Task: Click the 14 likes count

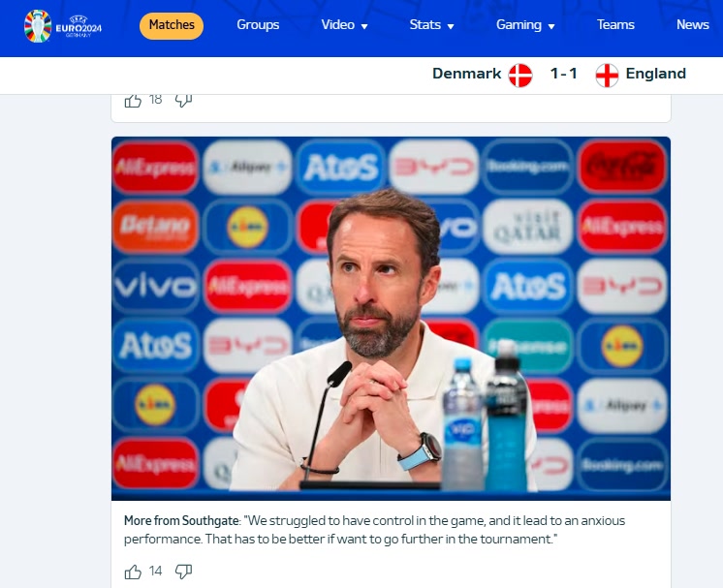Action: pos(155,572)
